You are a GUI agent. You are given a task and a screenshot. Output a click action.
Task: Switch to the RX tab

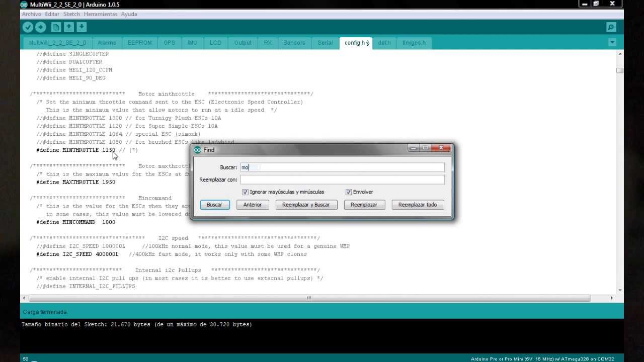(x=268, y=43)
